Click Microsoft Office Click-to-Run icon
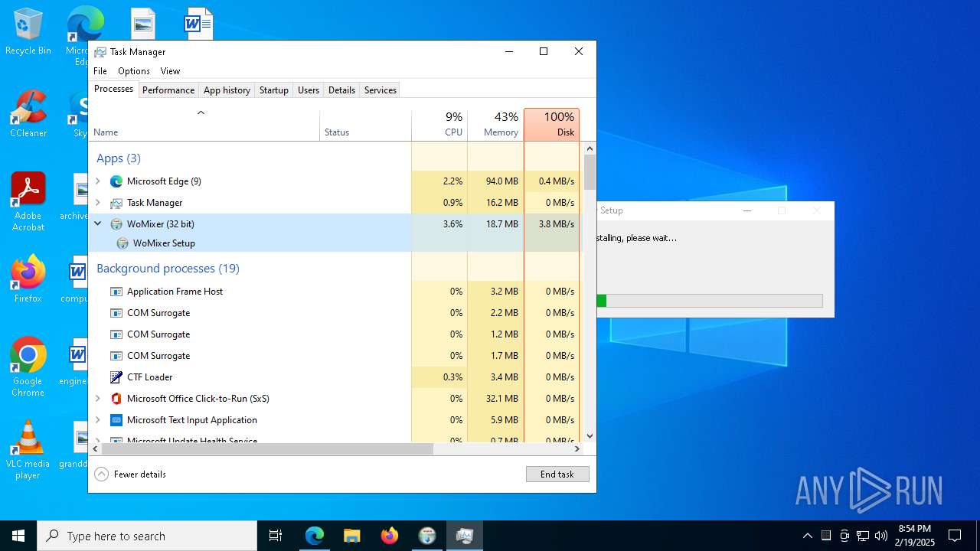980x551 pixels. tap(116, 399)
